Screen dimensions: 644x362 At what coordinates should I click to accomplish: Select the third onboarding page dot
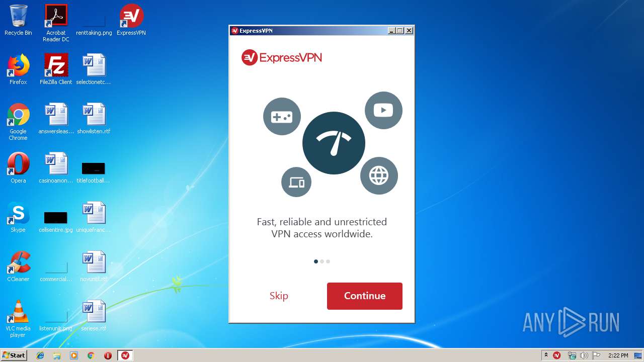[x=328, y=261]
